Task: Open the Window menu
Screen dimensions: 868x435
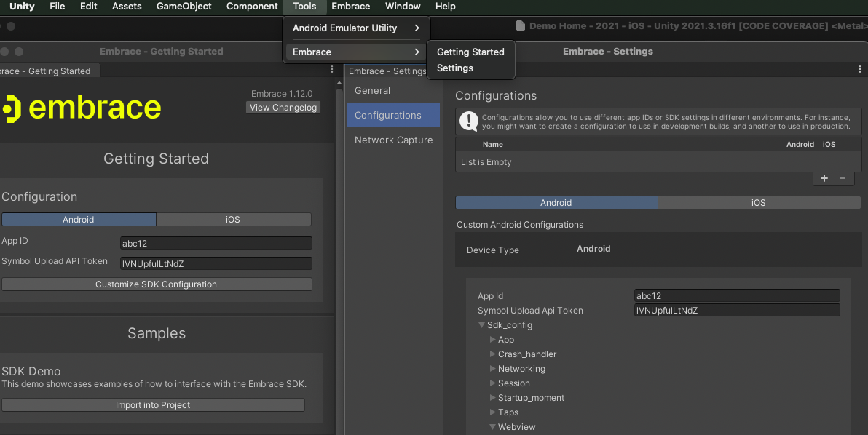Action: click(x=403, y=7)
